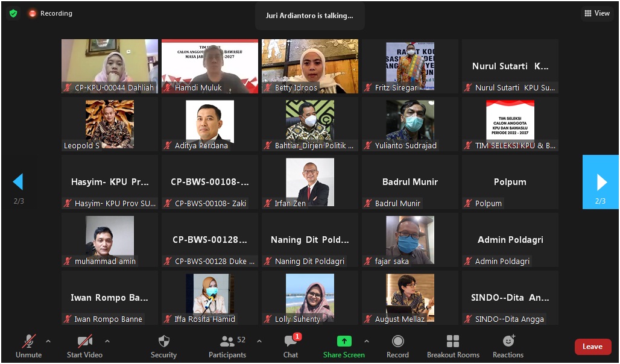Open Breakout Rooms
This screenshot has height=364, width=620.
point(453,347)
